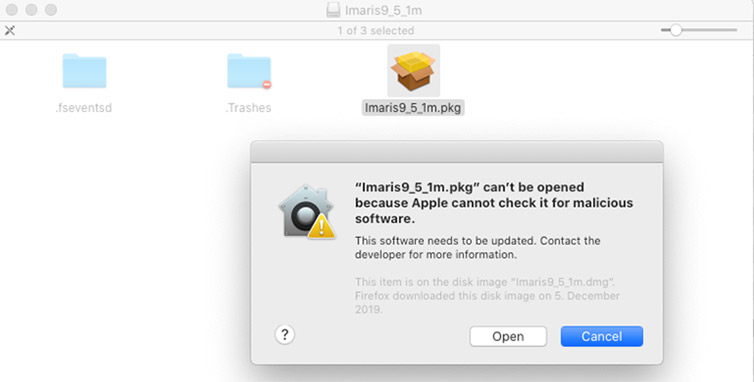Viewport: 754px width, 382px height.
Task: Click the red no-access badge on .Trashes
Action: (266, 84)
